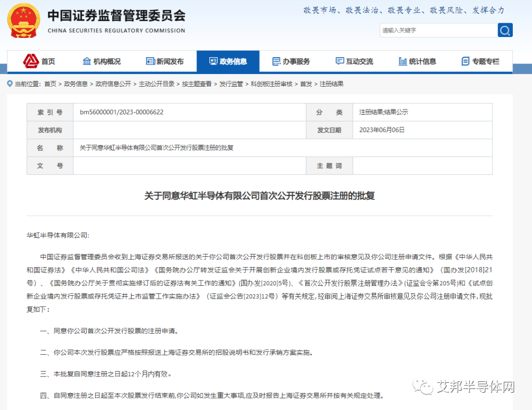Click the date 2023年06月06日
Image resolution: width=532 pixels, height=410 pixels.
tap(382, 130)
